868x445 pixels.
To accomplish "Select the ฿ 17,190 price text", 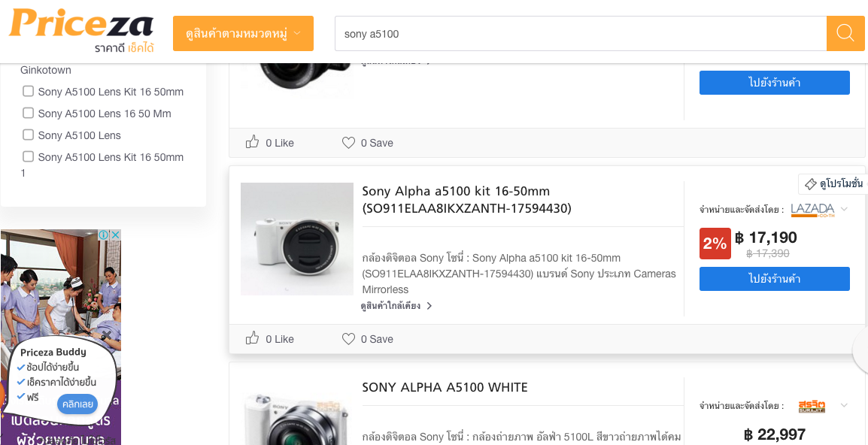I will click(x=766, y=238).
